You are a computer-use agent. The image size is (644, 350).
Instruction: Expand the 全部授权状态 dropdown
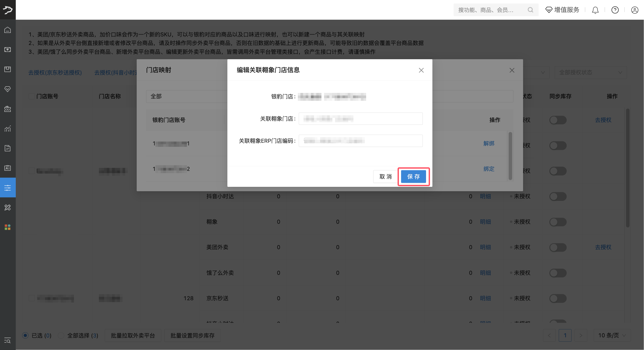[x=591, y=73]
